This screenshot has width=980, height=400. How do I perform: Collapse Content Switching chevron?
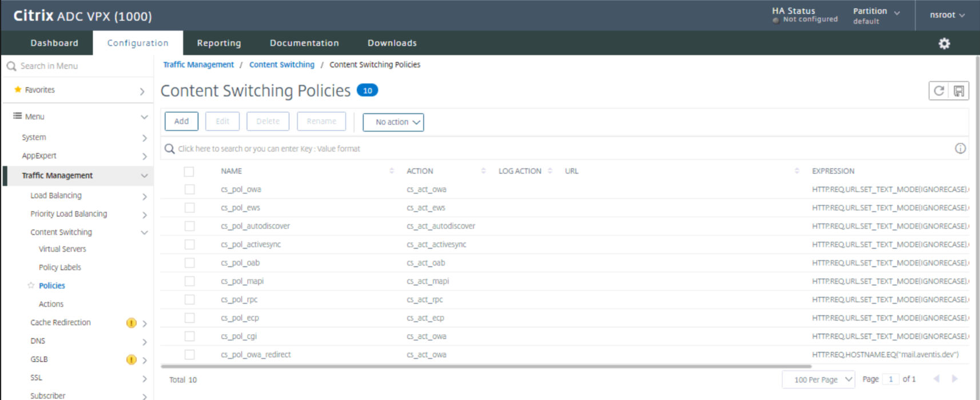[x=144, y=232]
